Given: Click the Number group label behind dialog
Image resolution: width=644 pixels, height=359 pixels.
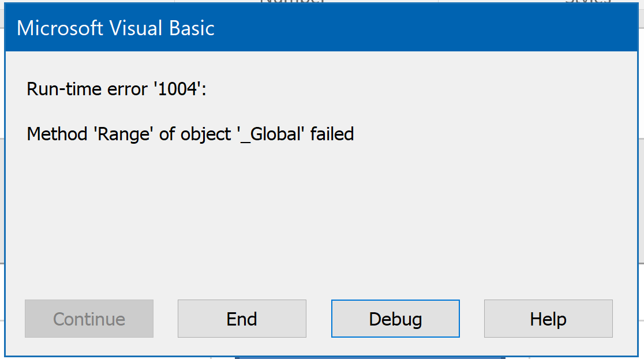Looking at the screenshot, I should coord(293,1).
